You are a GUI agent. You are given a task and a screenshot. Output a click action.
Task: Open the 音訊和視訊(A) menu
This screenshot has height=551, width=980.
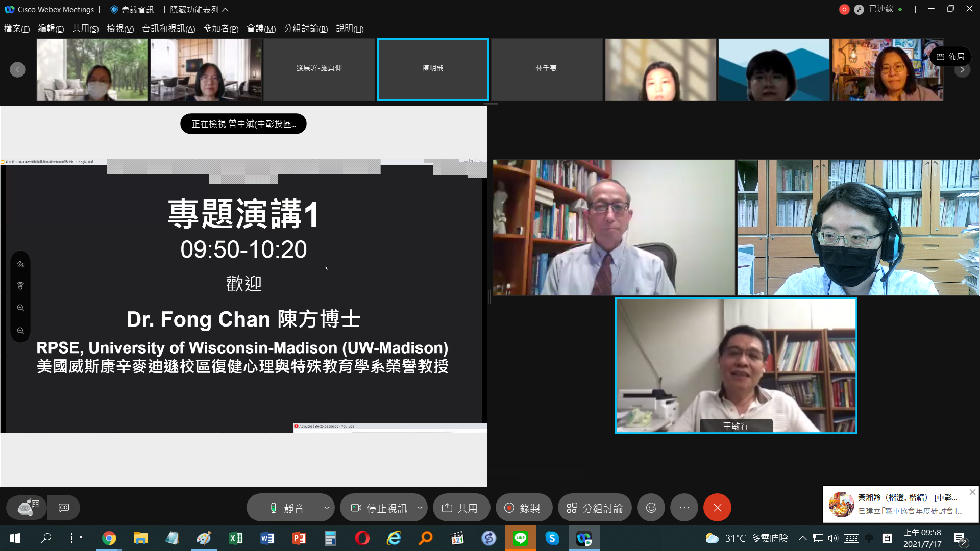(168, 29)
